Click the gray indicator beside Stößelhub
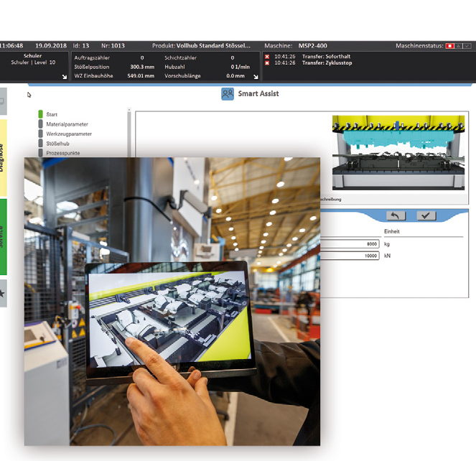The height and width of the screenshot is (461, 476). pyautogui.click(x=41, y=144)
